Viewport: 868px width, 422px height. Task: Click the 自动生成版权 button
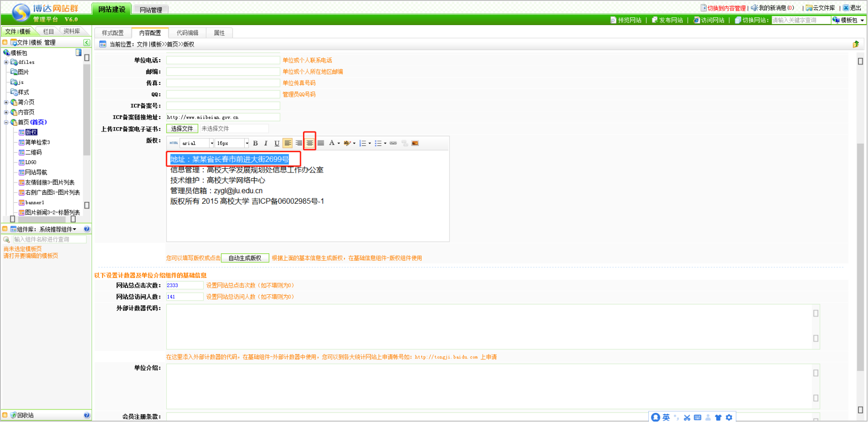(x=245, y=258)
